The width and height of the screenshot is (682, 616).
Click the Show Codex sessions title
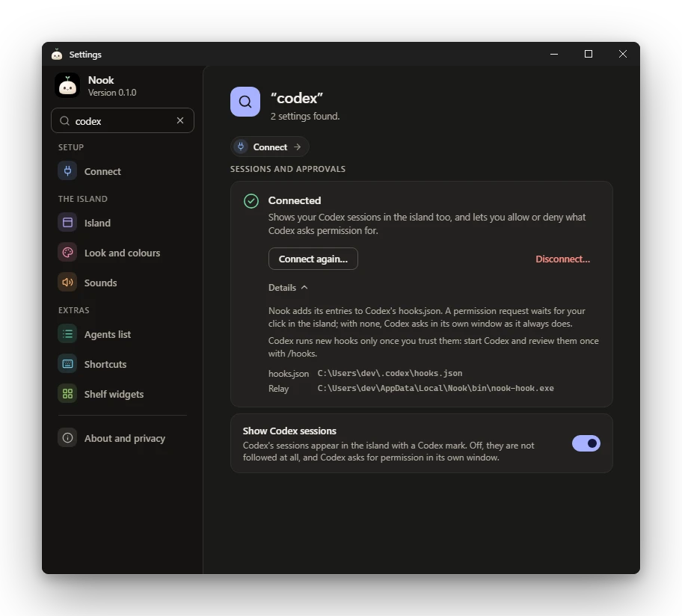pyautogui.click(x=289, y=431)
